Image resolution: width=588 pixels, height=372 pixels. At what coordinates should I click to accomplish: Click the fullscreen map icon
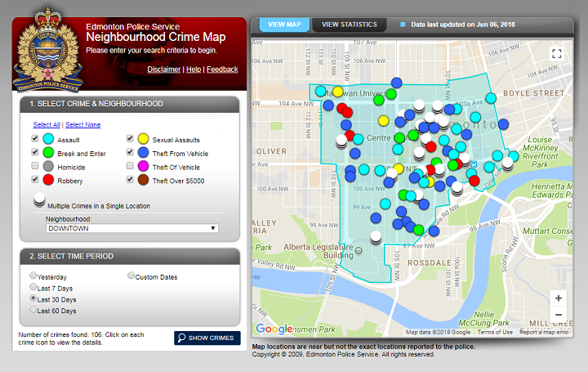click(x=556, y=54)
